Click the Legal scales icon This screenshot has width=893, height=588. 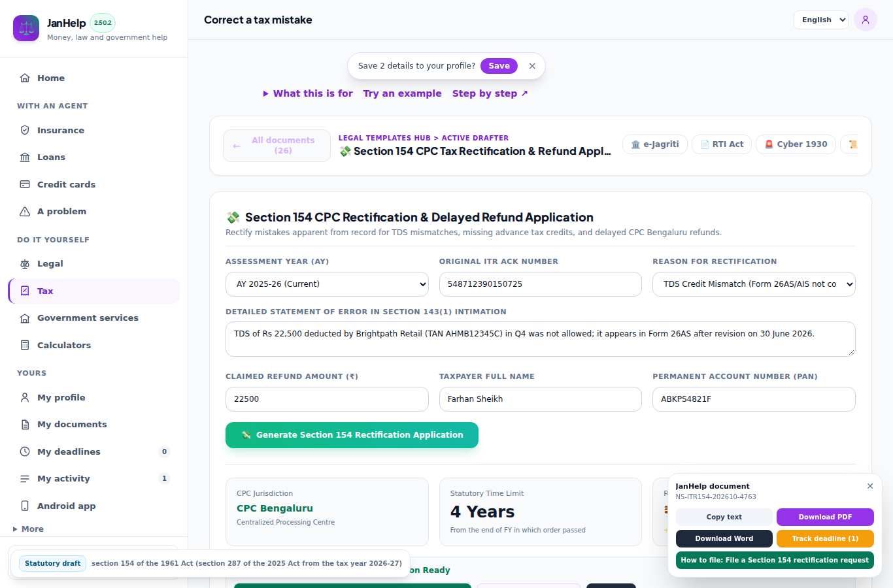pyautogui.click(x=25, y=263)
